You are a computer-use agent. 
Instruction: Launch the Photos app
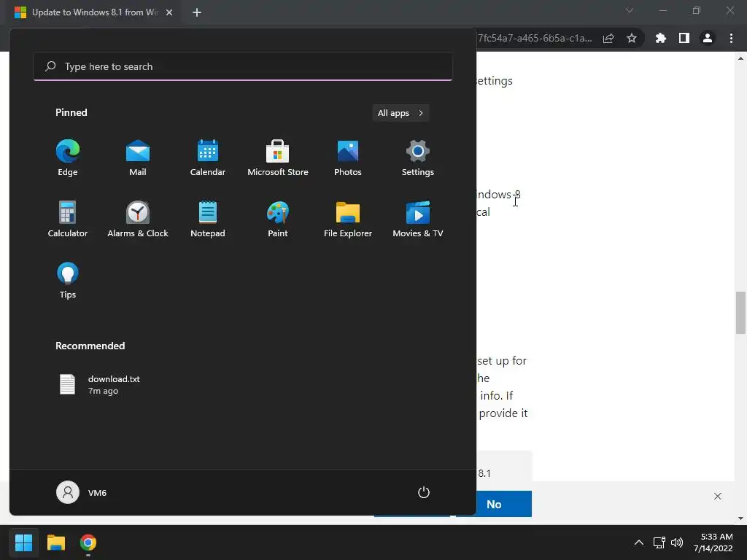click(x=348, y=158)
